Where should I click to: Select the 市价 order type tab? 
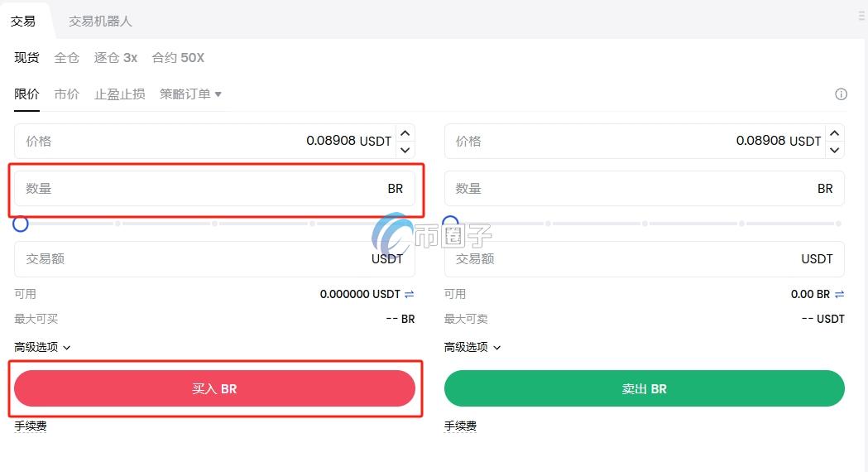point(66,94)
